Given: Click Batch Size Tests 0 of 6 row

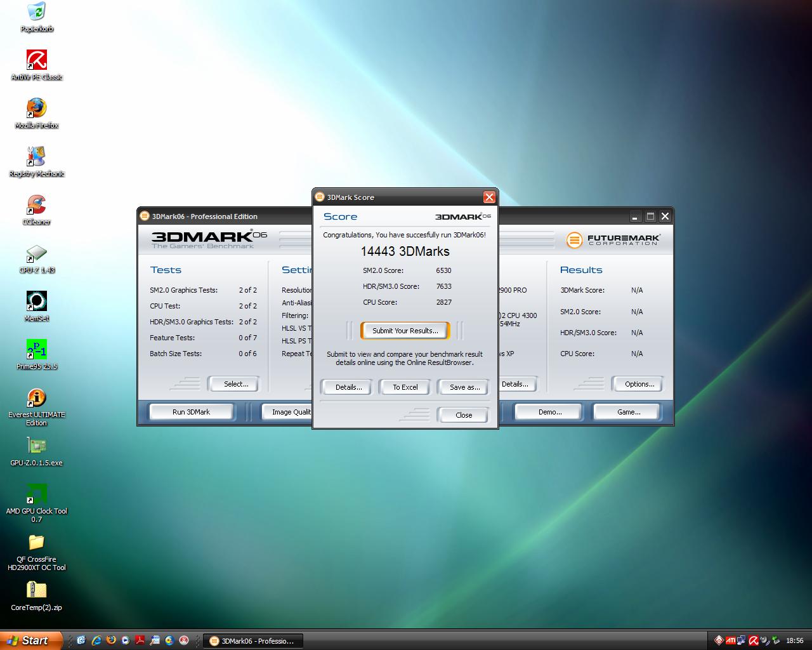Looking at the screenshot, I should pos(203,354).
